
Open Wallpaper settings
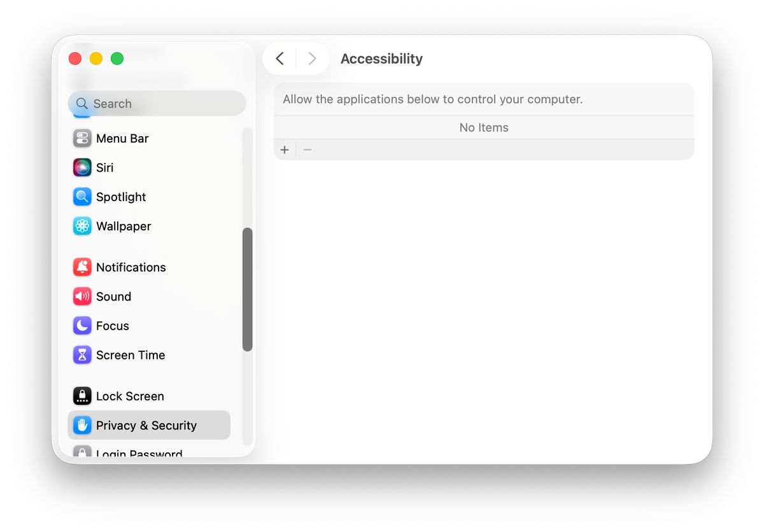tap(149, 226)
